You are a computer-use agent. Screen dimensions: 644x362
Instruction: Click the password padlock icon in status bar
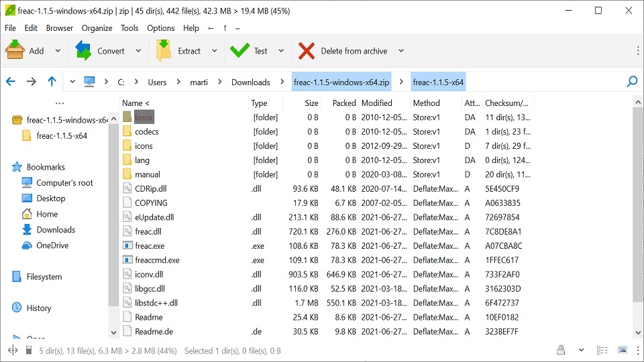pyautogui.click(x=559, y=351)
